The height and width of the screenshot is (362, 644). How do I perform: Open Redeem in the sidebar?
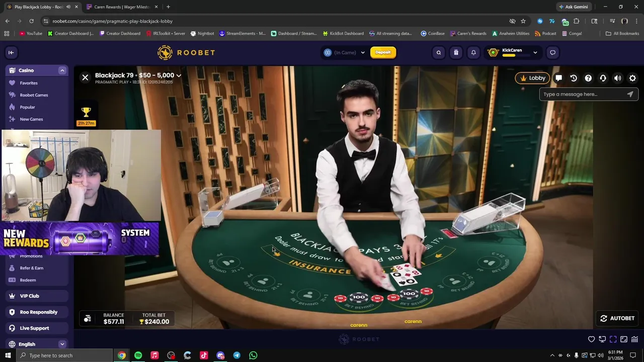tap(28, 280)
